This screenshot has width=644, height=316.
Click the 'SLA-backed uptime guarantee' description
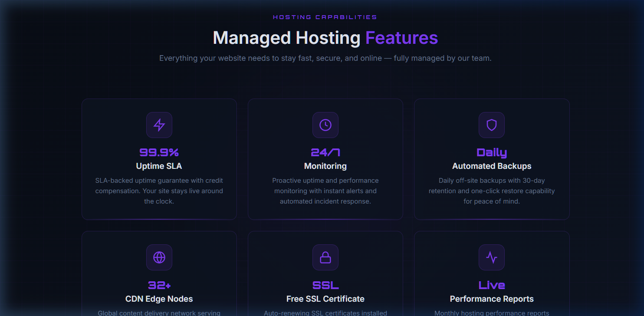tap(159, 191)
